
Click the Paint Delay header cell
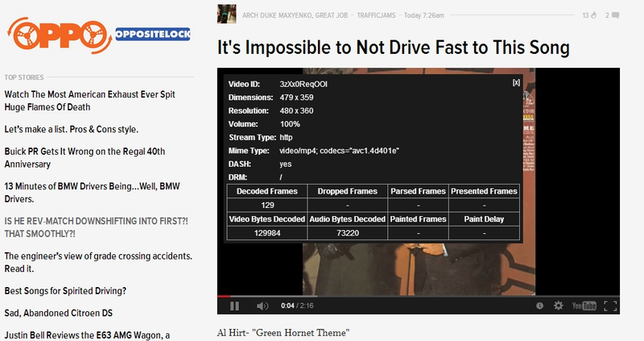[485, 218]
